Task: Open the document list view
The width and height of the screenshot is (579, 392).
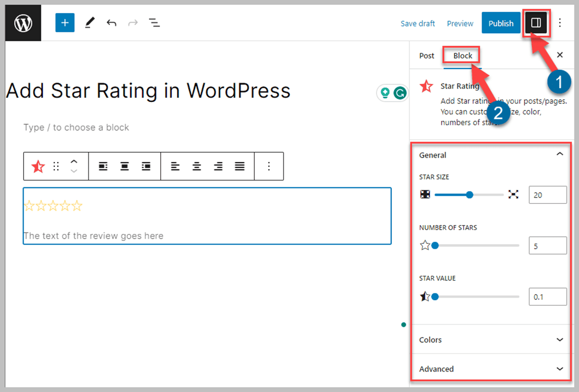Action: pyautogui.click(x=154, y=23)
